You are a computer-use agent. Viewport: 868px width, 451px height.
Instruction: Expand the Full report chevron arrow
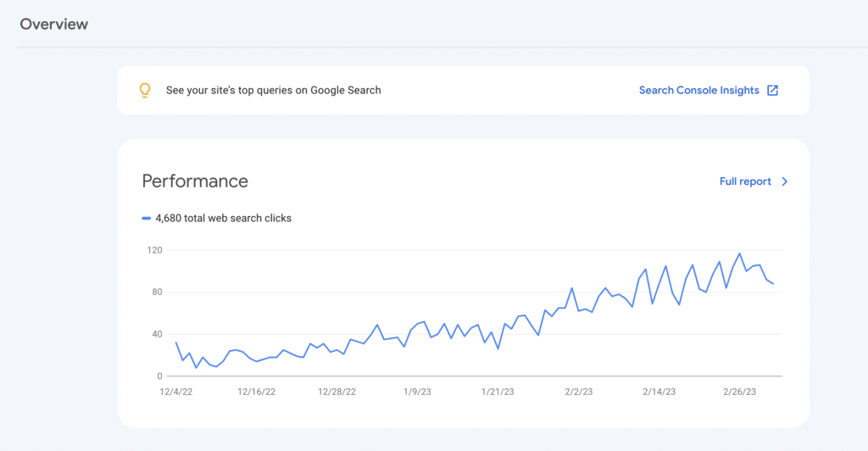(x=785, y=181)
